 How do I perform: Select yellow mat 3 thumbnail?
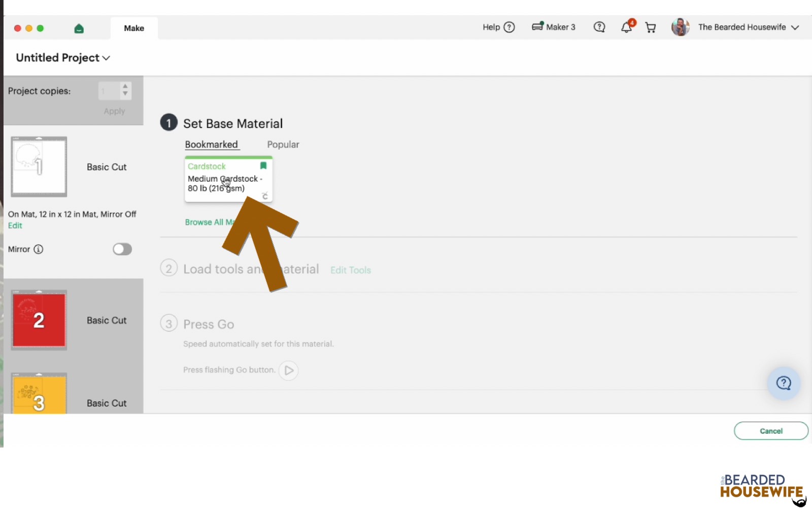[39, 394]
